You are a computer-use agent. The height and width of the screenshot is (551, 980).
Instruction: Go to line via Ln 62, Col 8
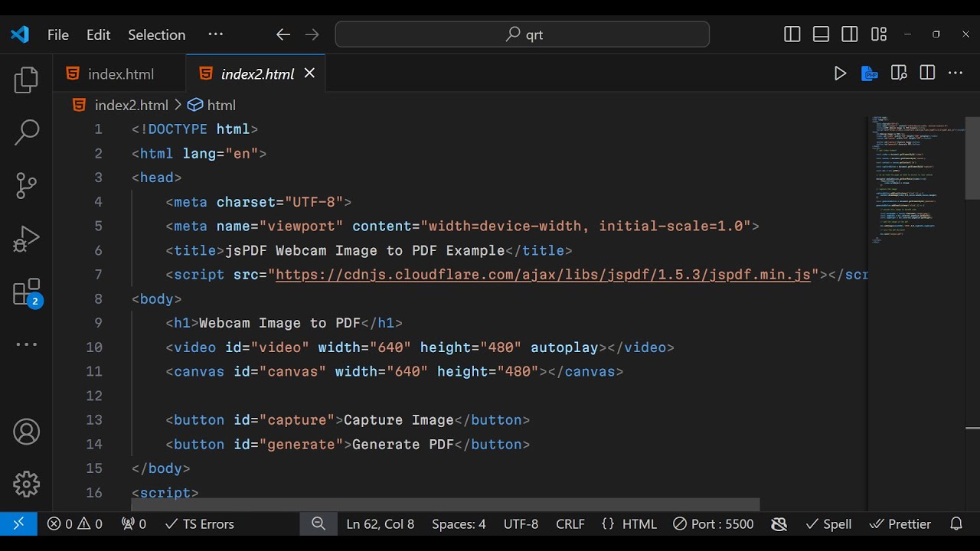[x=381, y=524]
